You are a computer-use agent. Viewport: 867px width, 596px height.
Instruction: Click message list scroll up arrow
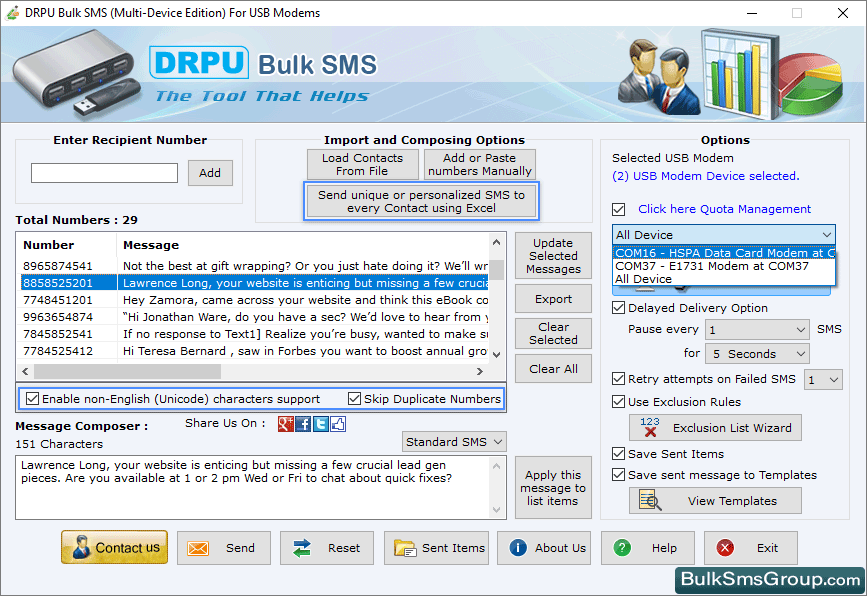pos(496,242)
